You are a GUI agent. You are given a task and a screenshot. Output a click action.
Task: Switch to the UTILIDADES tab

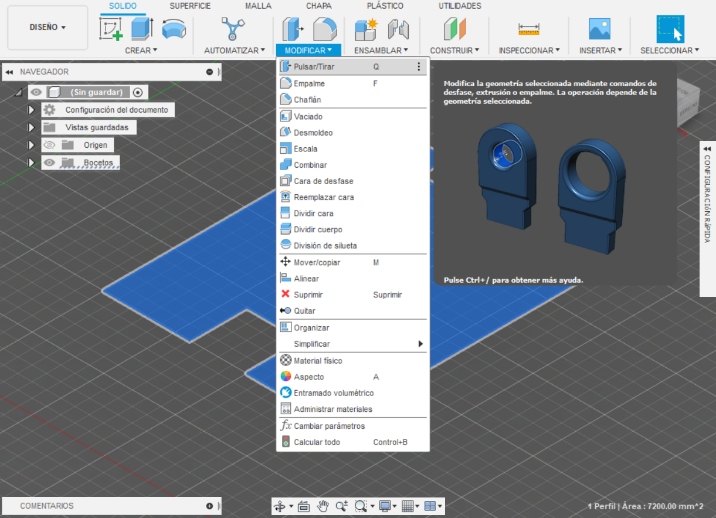460,6
